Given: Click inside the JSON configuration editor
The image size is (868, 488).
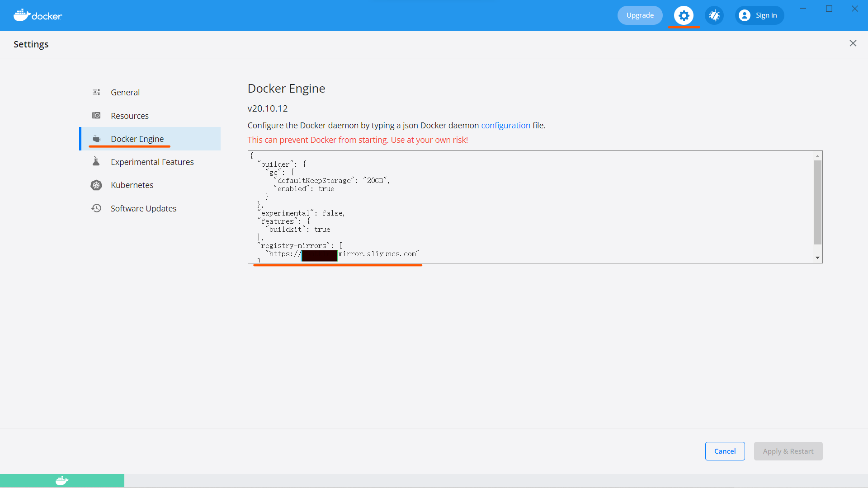Looking at the screenshot, I should 535,207.
